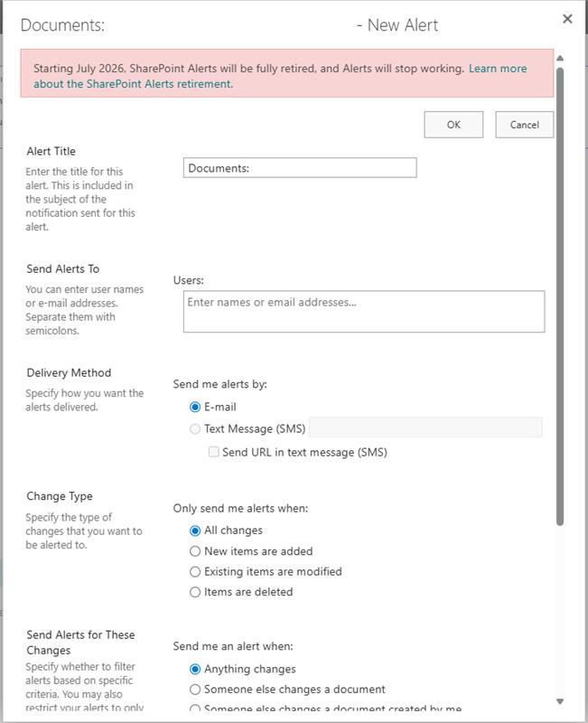The width and height of the screenshot is (588, 723).
Task: Select Anything changes radio option
Action: click(x=195, y=669)
